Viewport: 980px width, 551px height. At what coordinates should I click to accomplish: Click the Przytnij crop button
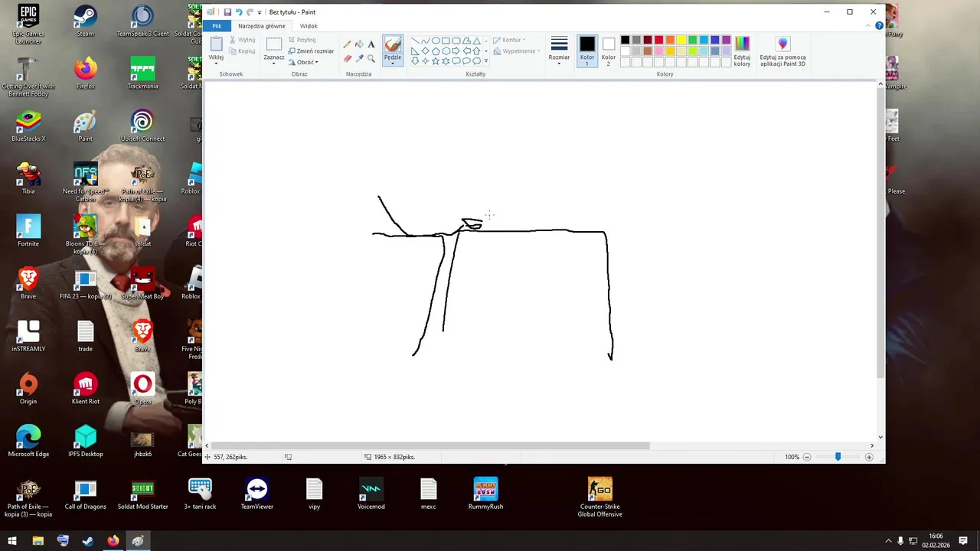click(x=302, y=40)
